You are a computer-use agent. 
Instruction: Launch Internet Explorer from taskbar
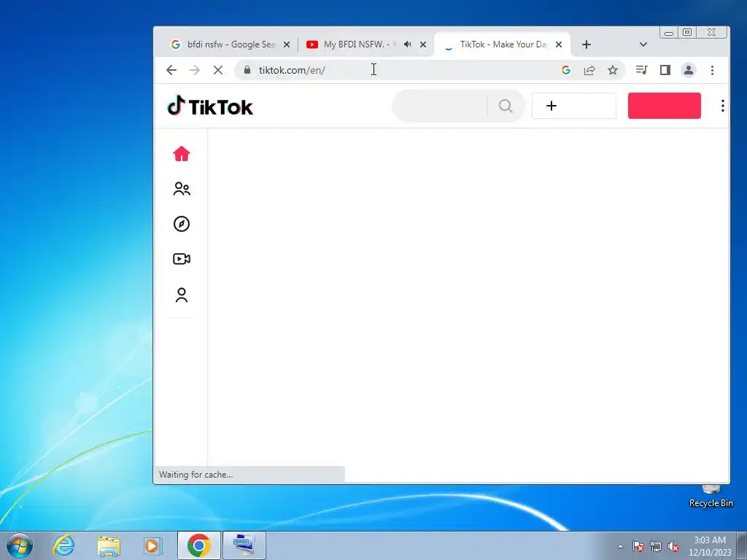(64, 545)
